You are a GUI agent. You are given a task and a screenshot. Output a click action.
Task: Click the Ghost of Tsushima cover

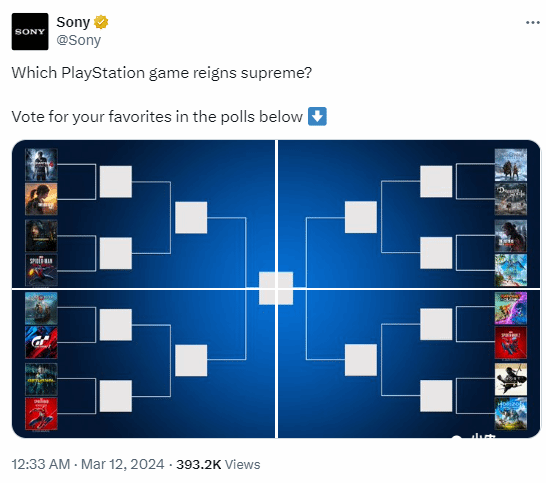(x=511, y=379)
